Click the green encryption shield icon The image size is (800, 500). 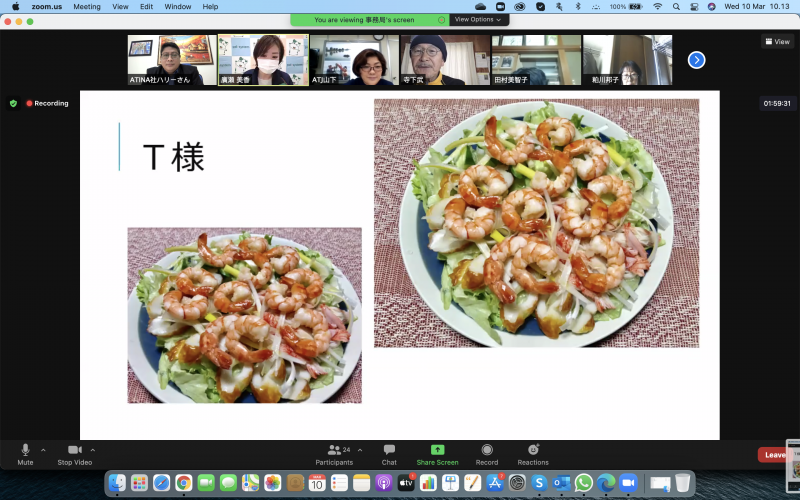coord(13,104)
